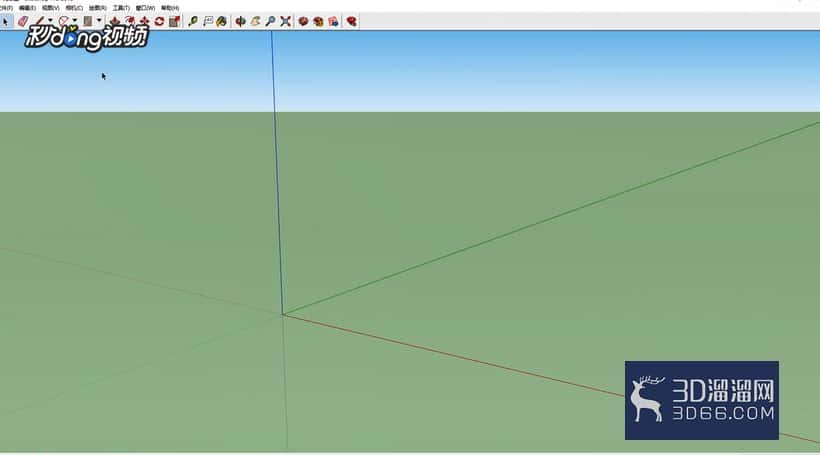Activate the Zoom magnifier tool
820x455 pixels.
click(270, 21)
